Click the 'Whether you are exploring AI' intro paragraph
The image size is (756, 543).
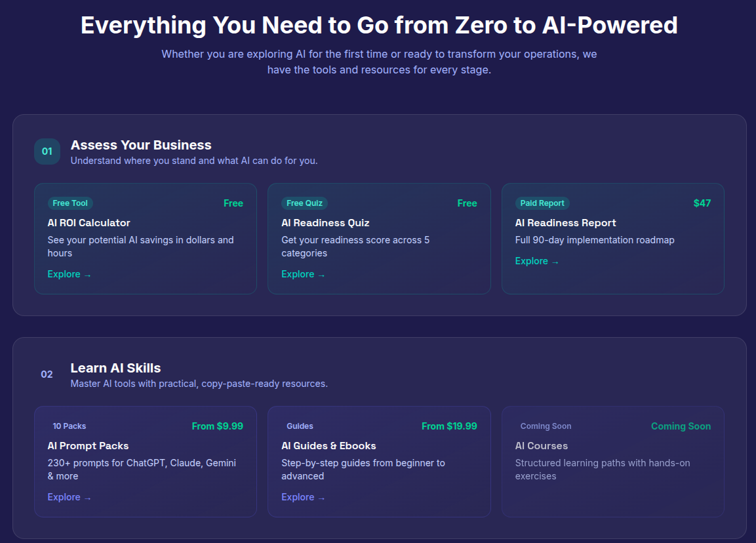[379, 62]
